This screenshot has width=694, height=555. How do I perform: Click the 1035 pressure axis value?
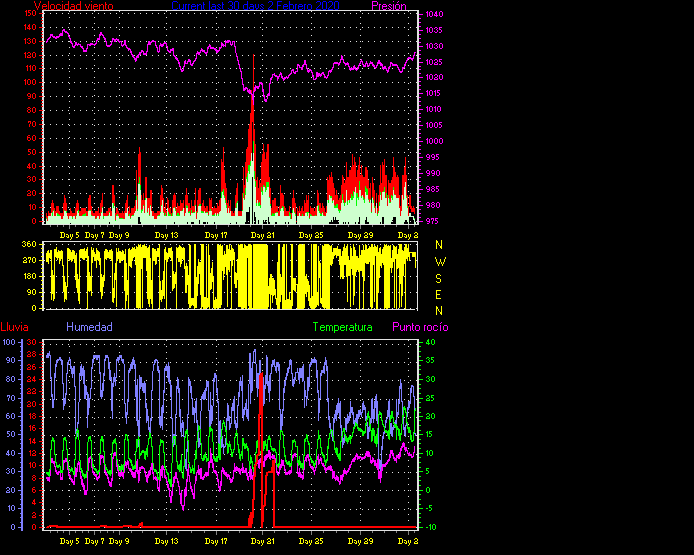[x=434, y=30]
